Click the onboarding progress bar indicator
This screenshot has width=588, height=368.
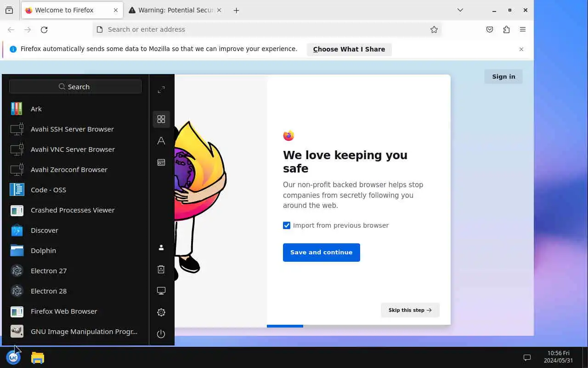click(x=359, y=326)
